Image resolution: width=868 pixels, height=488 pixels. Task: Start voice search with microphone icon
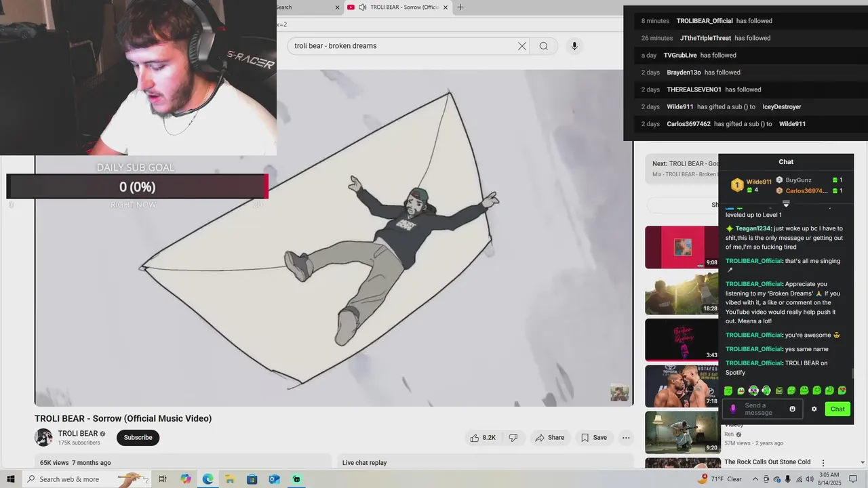click(x=574, y=46)
